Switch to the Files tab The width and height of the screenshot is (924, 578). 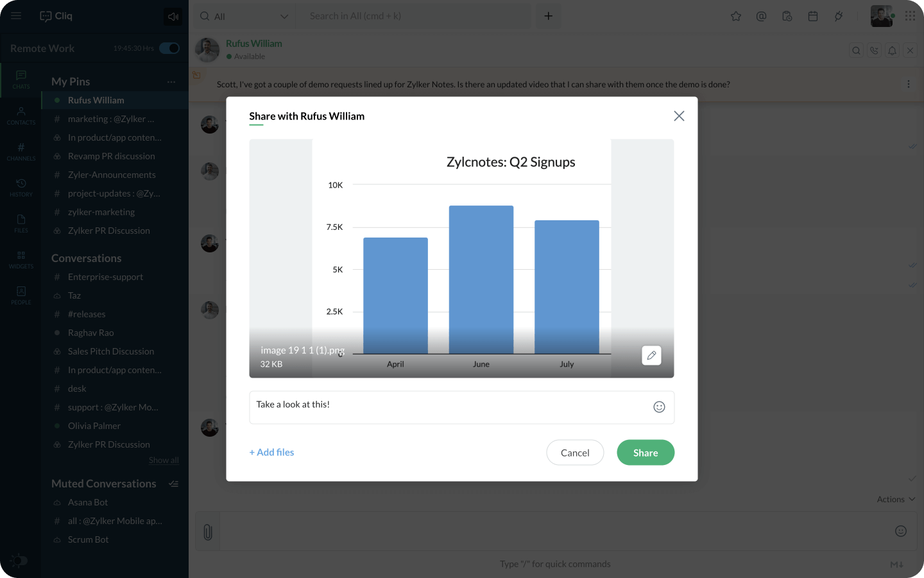(21, 224)
